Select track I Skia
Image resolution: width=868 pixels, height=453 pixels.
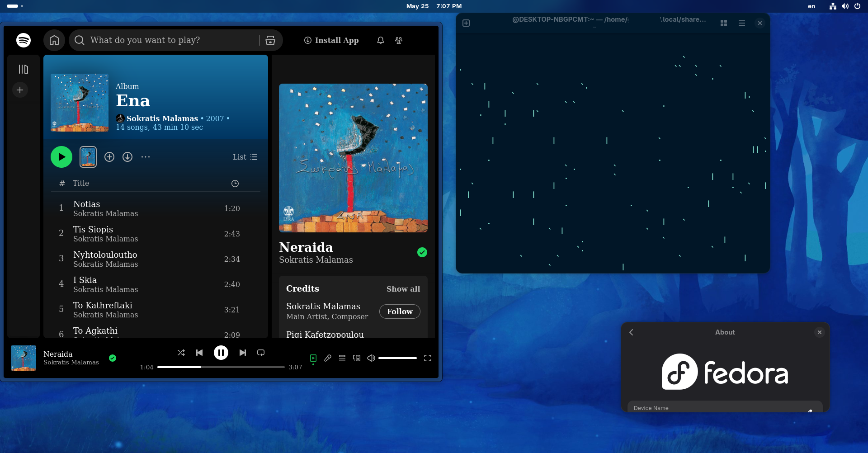[x=156, y=284]
